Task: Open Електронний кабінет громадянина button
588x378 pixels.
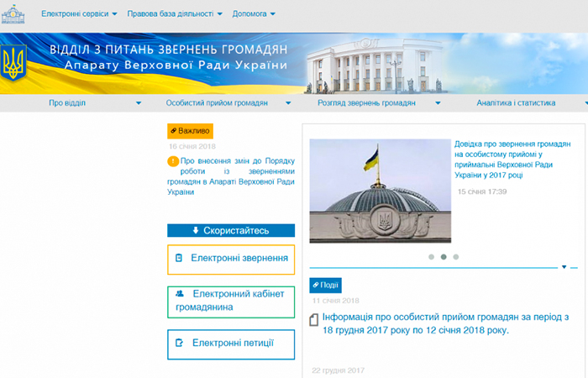Action: click(231, 302)
